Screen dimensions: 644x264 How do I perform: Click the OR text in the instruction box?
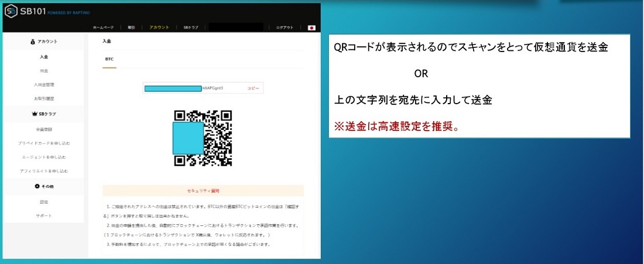point(421,74)
